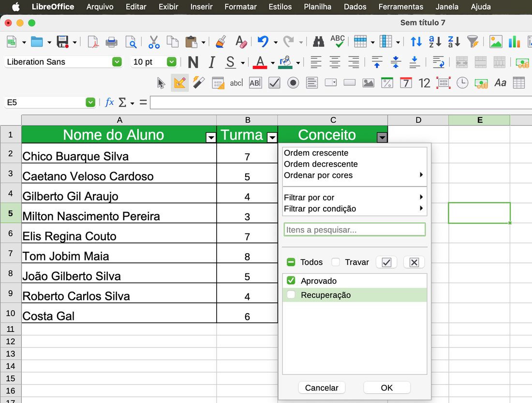532x403 pixels.
Task: Toggle the AutoFilter funnel icon
Action: point(473,42)
